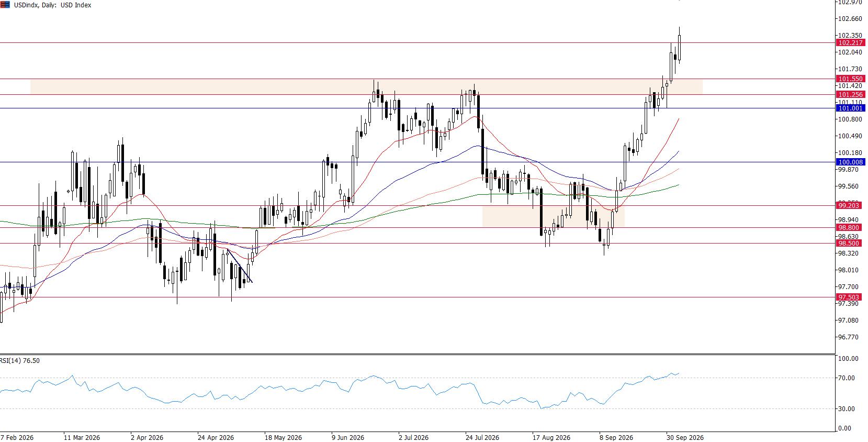
Task: Click the 100.490 value on the price scale
Action: 850,136
